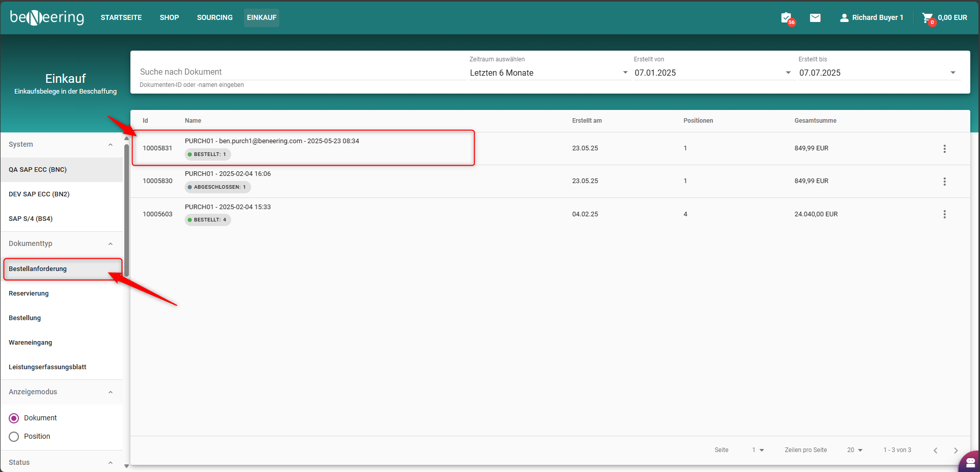Select the SAP S/4 (BS4) system
Screen dimensions: 980x472
click(x=31, y=219)
